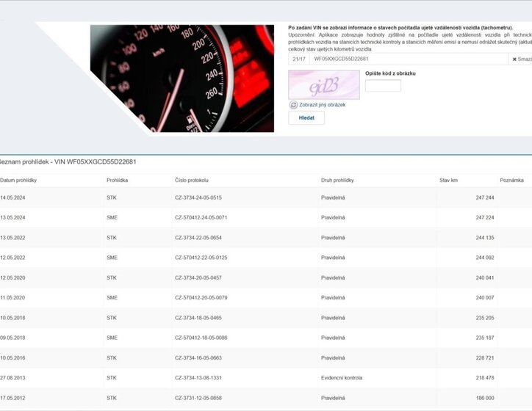532x411 pixels.
Task: Click the captcha image
Action: (324, 85)
